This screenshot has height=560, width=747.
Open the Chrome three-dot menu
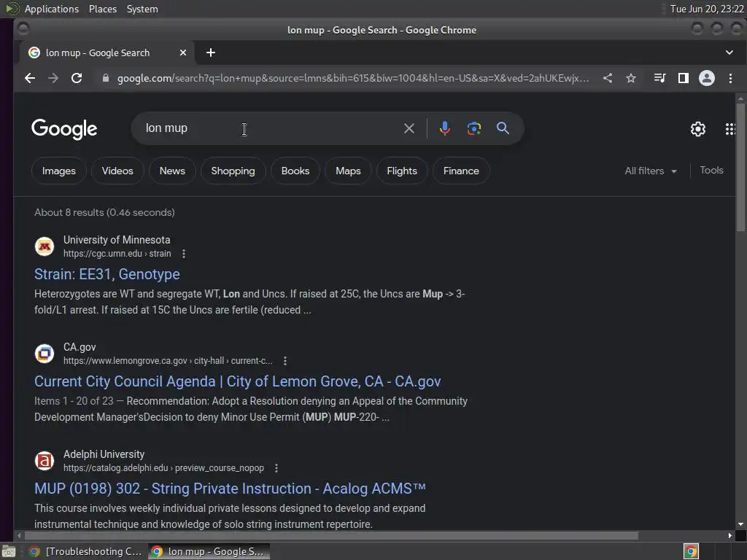pyautogui.click(x=730, y=78)
